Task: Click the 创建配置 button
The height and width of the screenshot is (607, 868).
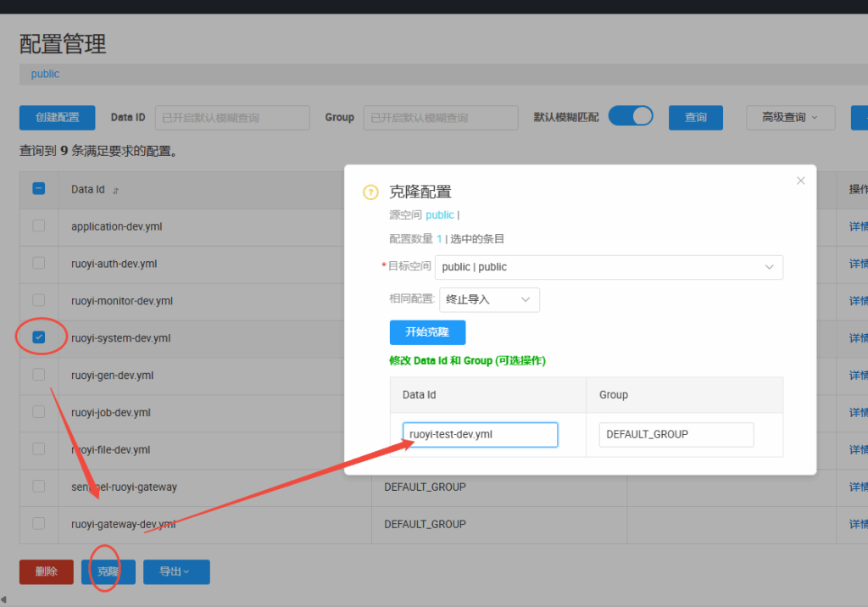Action: tap(58, 118)
